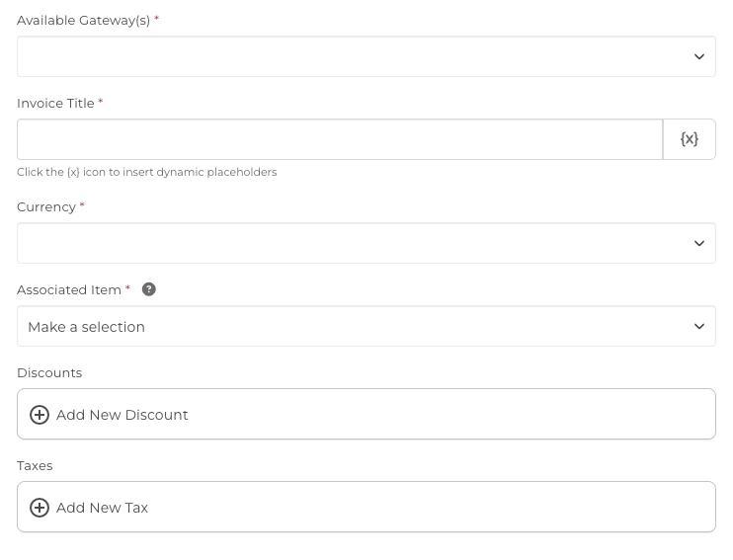Image resolution: width=733 pixels, height=560 pixels.
Task: Click the Taxes section label
Action: point(35,465)
